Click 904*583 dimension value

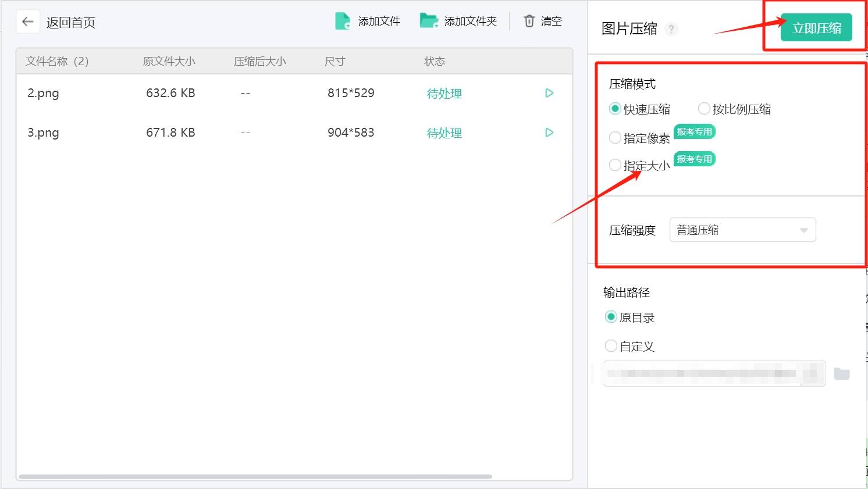pos(351,133)
